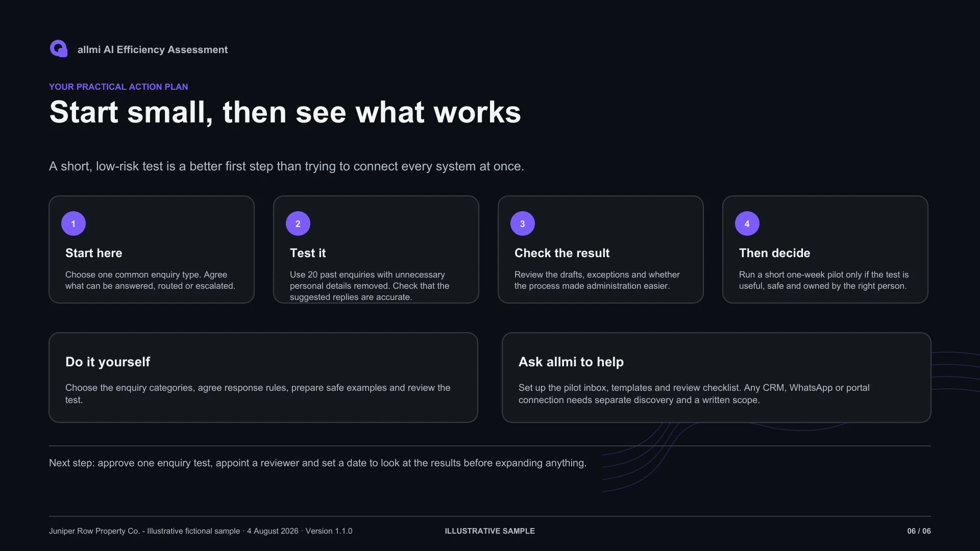Open the 'Ask allmi to help' panel
This screenshot has width=980, height=551.
717,378
